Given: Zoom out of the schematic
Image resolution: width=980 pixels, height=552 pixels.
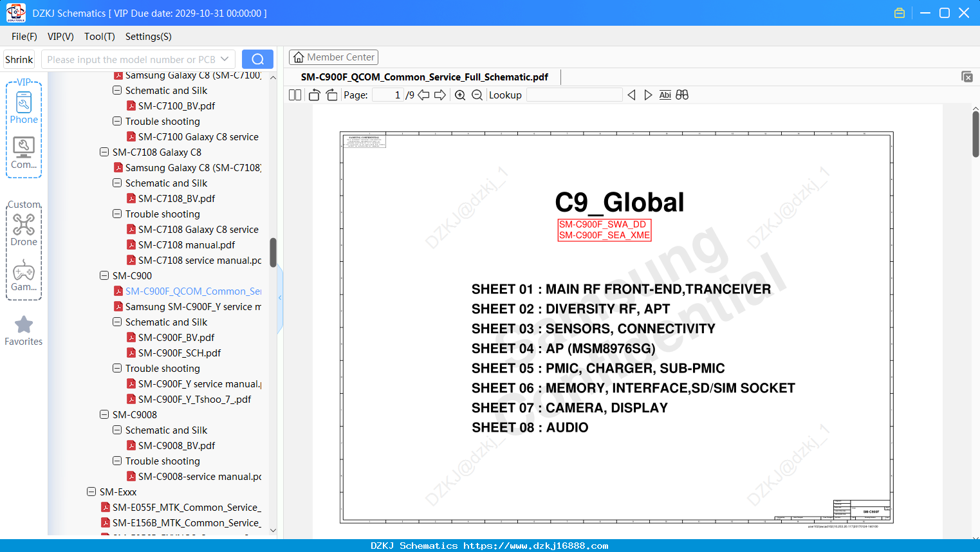Looking at the screenshot, I should tap(477, 95).
